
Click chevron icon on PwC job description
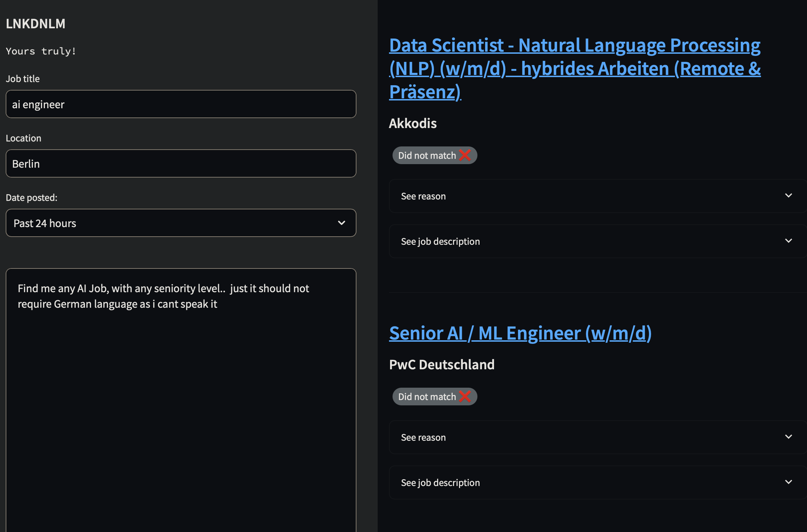click(788, 482)
